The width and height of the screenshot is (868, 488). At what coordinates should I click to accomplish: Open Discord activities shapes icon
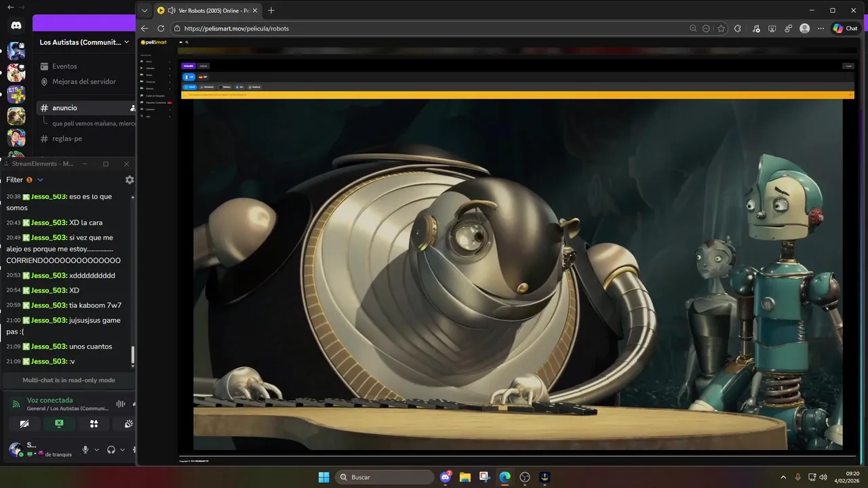(x=94, y=424)
